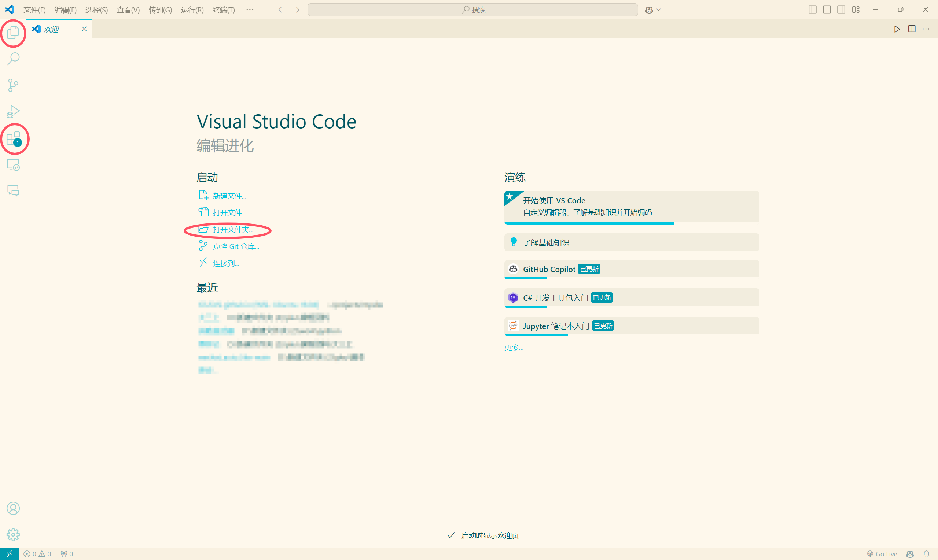Split the editor to the right
Screen dimensions: 938x560
[x=912, y=29]
